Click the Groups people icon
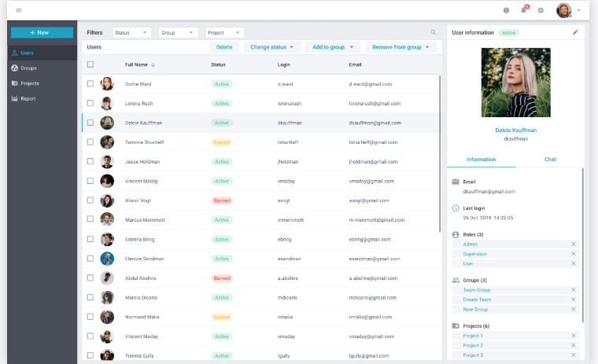Screen dimensions: 598x364 point(456,280)
